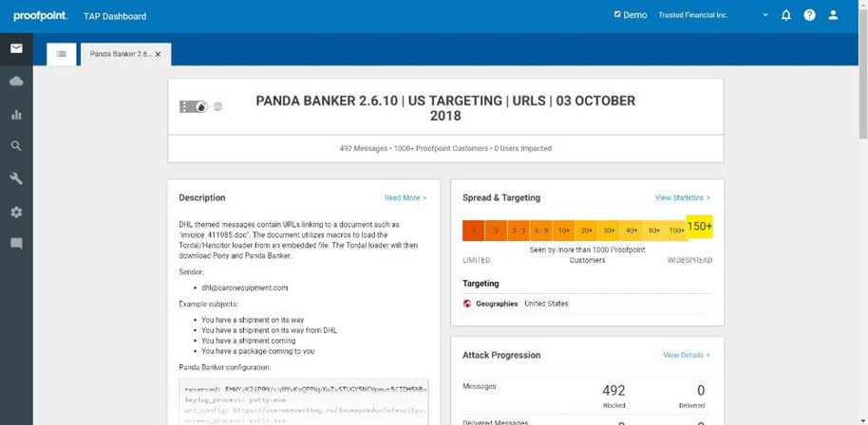Expand the Trusted Financial Inc. dropdown arrow
The height and width of the screenshot is (425, 868).
tap(765, 15)
